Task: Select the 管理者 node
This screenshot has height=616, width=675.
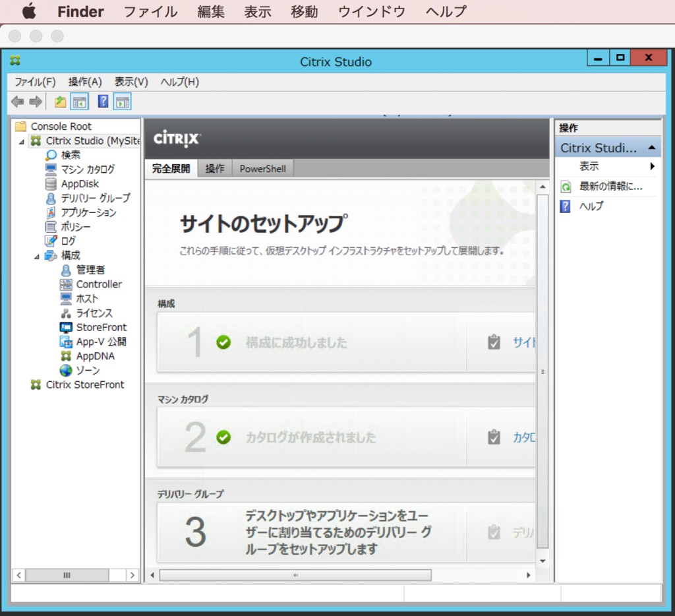Action: click(90, 270)
